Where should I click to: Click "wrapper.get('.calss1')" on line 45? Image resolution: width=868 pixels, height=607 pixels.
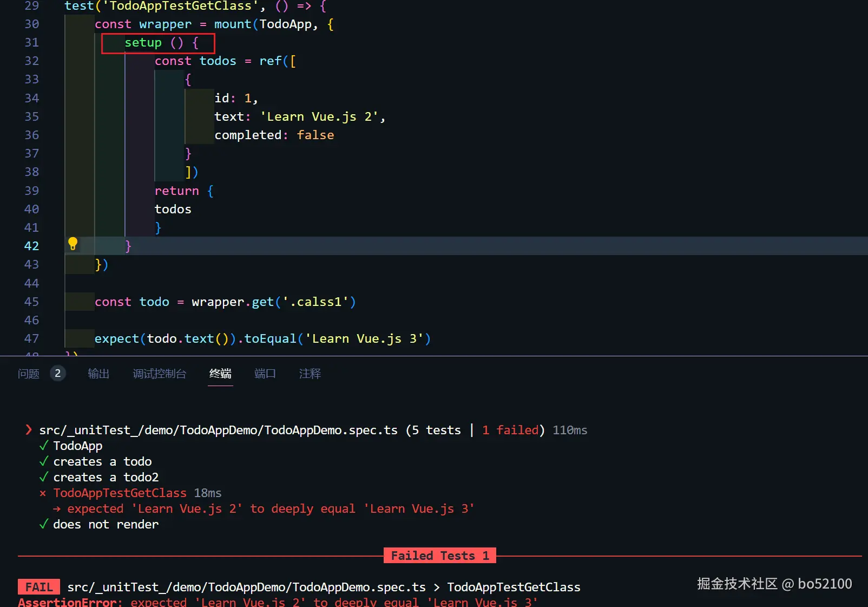pos(273,302)
